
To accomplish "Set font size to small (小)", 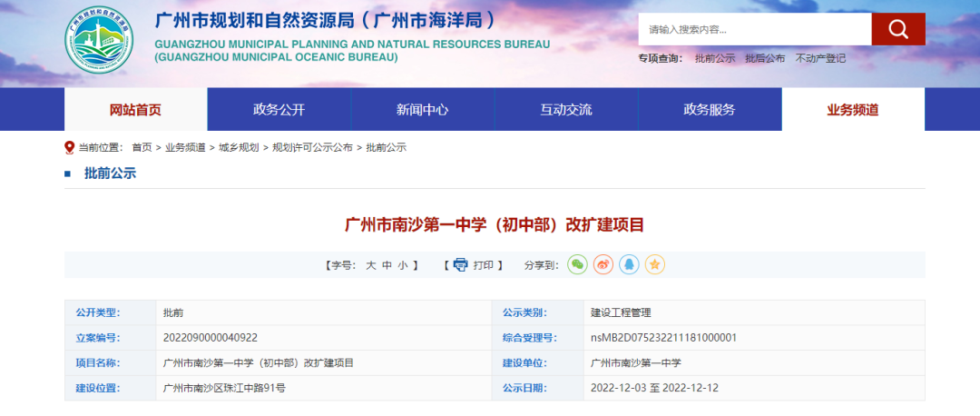I will click(402, 265).
